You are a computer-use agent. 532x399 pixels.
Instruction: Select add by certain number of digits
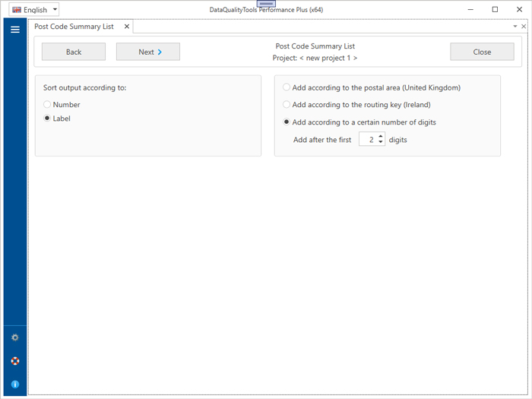pyautogui.click(x=287, y=122)
